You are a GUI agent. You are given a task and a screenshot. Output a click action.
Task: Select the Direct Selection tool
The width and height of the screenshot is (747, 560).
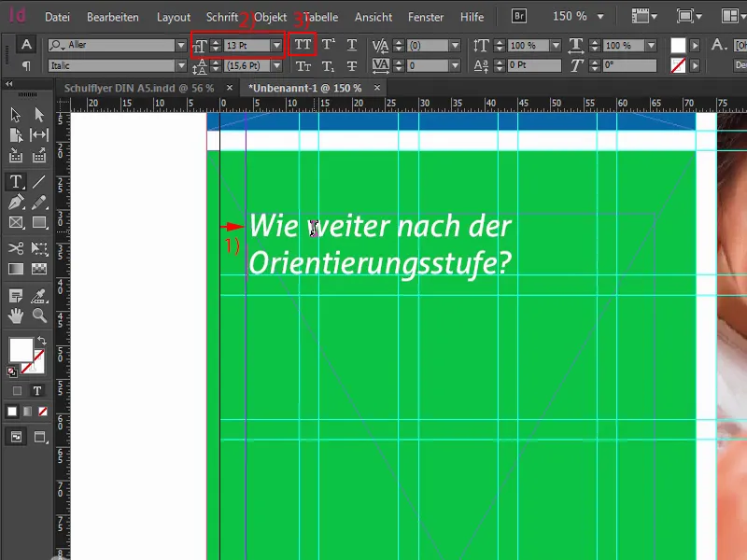[x=39, y=114]
